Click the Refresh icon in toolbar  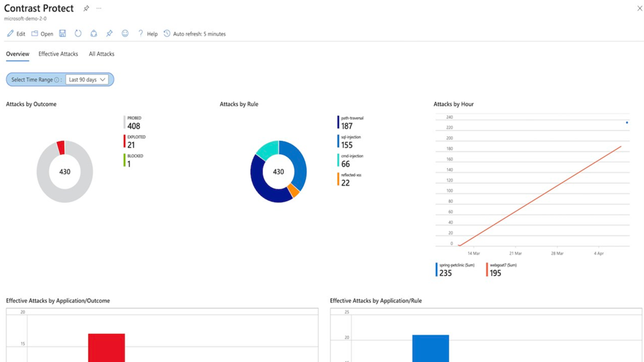78,34
